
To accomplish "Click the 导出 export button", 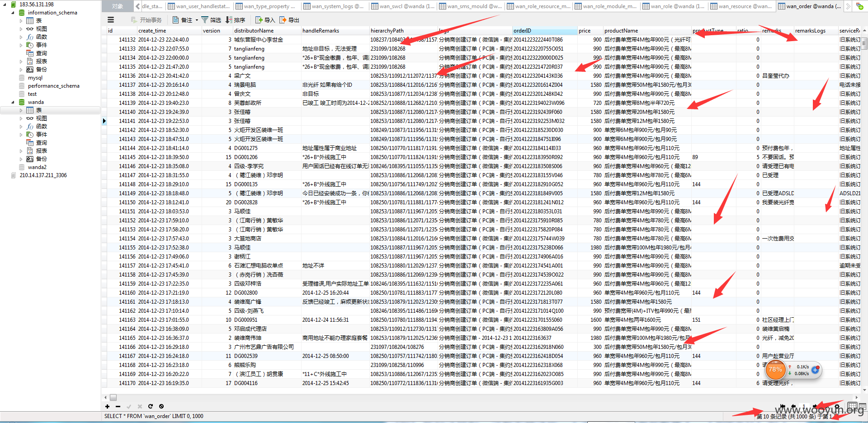I will click(289, 20).
